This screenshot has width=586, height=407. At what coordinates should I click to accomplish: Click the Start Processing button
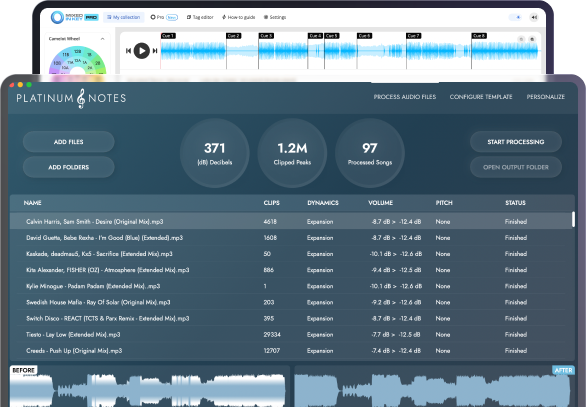[x=516, y=142]
